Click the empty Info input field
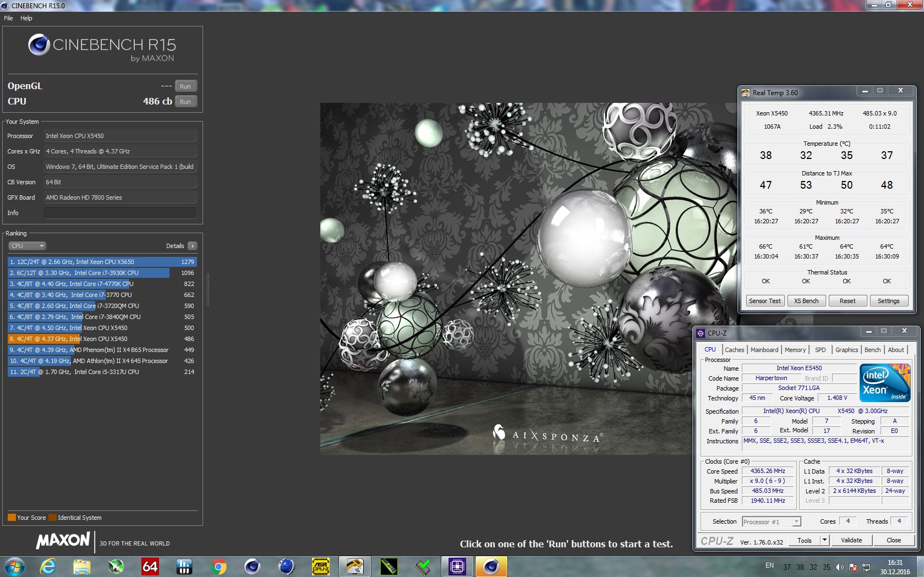The width and height of the screenshot is (924, 577). 119,213
